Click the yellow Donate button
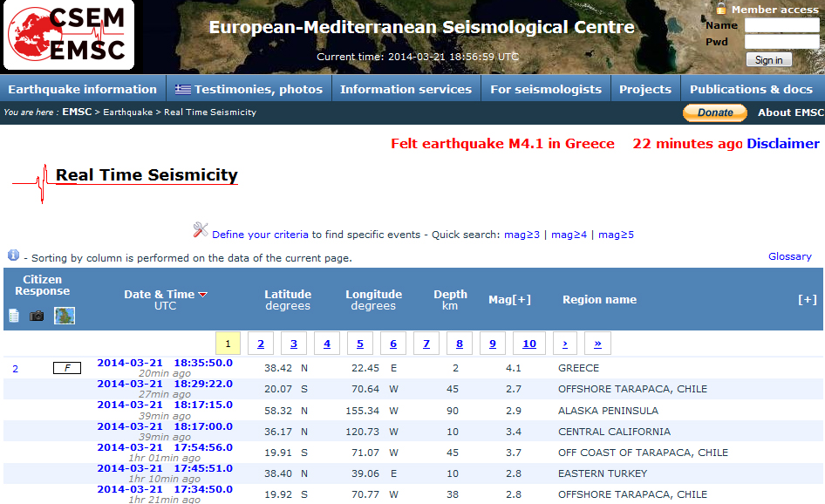This screenshot has width=825, height=504. click(715, 112)
